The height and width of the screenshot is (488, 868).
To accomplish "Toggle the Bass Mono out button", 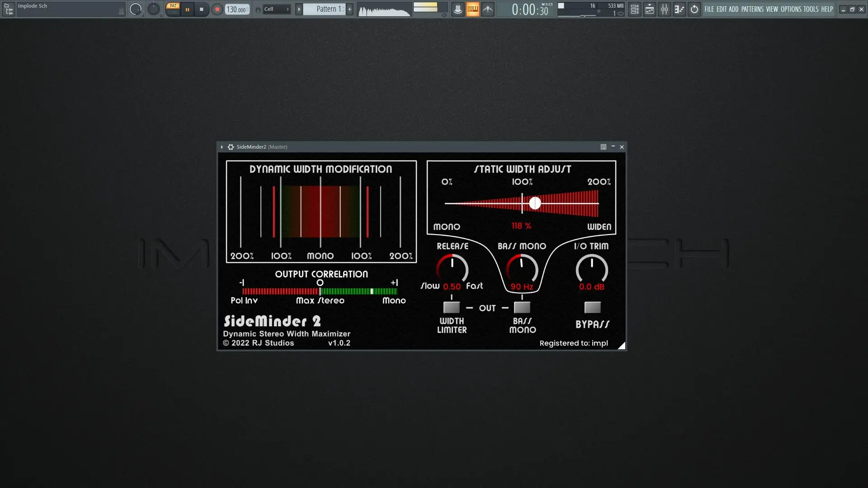I will pyautogui.click(x=522, y=307).
